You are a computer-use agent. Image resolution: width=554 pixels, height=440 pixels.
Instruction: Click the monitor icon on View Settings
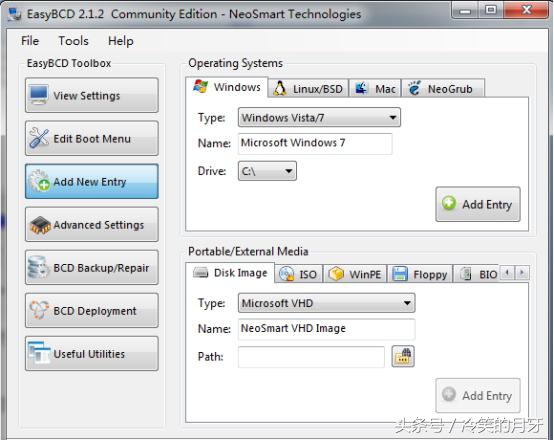(x=39, y=95)
